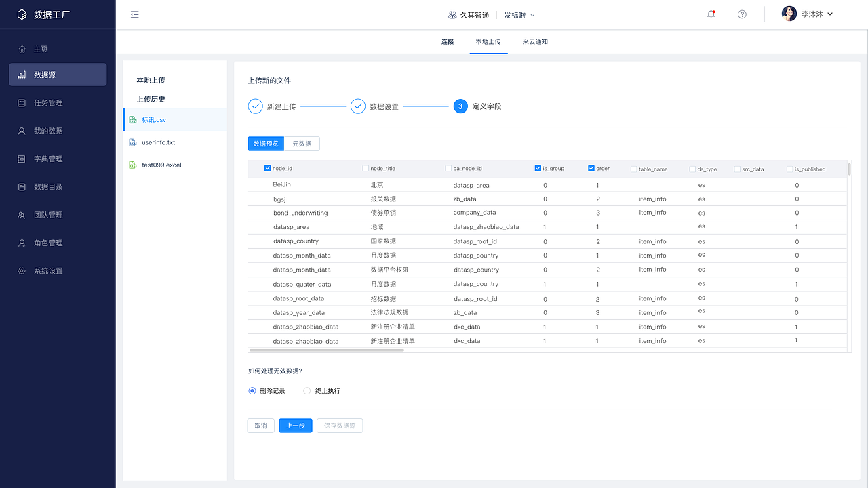Screen dimensions: 868x488
Task: Open the 李沐沐 account dropdown
Action: [x=812, y=13]
